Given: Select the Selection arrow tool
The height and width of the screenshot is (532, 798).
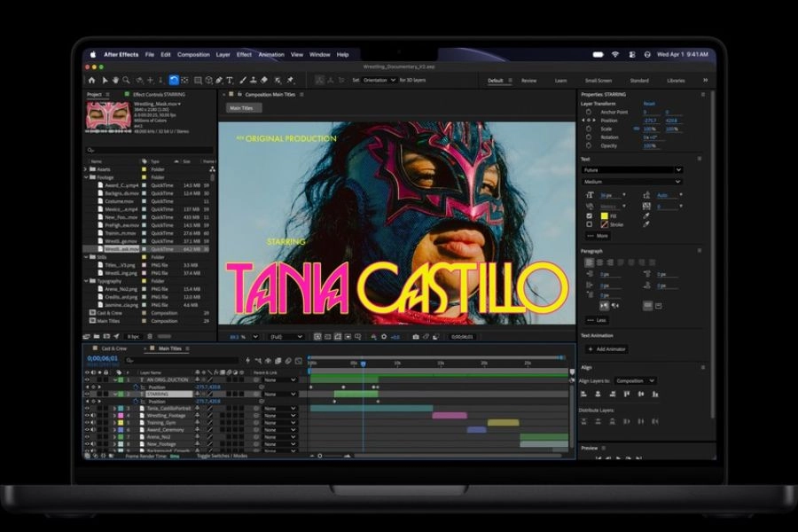Looking at the screenshot, I should 105,80.
